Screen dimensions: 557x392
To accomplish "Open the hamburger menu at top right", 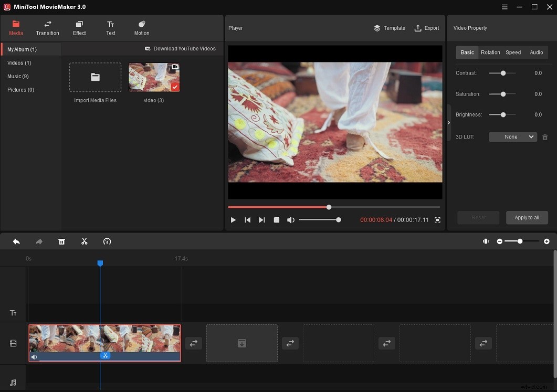I will pyautogui.click(x=504, y=7).
